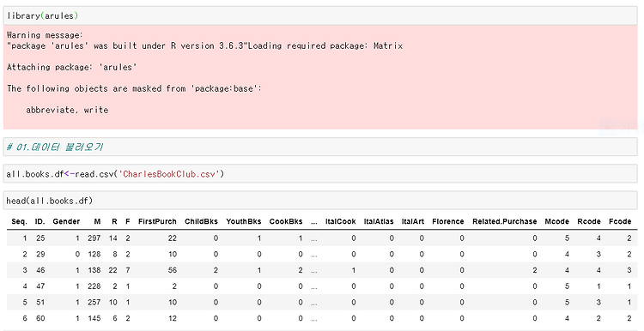Click the 'ID.' column header
This screenshot has width=644, height=331.
click(39, 221)
